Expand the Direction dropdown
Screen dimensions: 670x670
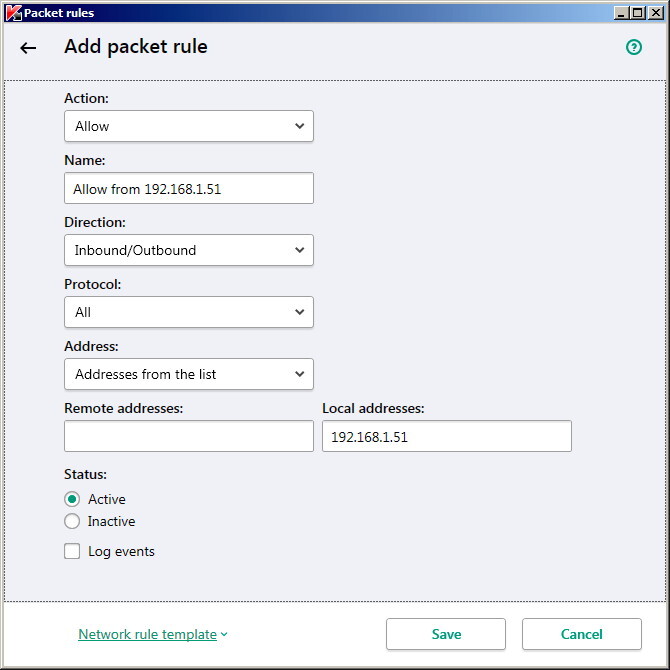click(x=188, y=250)
